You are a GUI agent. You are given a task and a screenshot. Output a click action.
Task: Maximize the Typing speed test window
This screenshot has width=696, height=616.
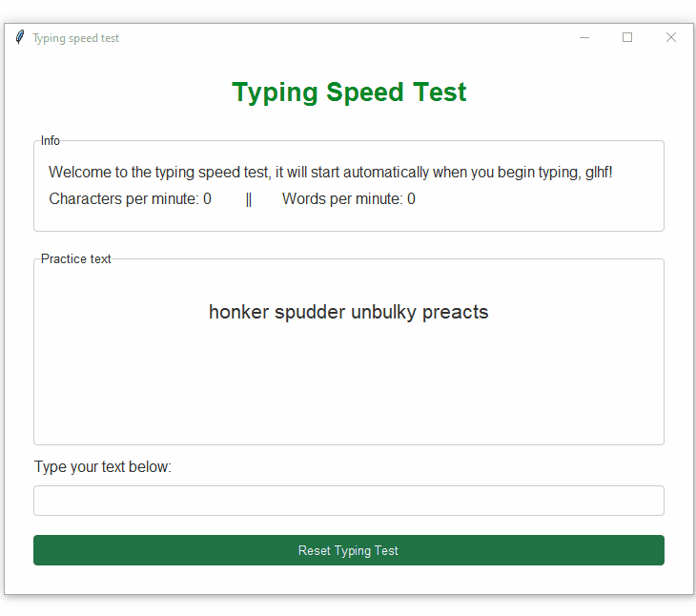(627, 38)
